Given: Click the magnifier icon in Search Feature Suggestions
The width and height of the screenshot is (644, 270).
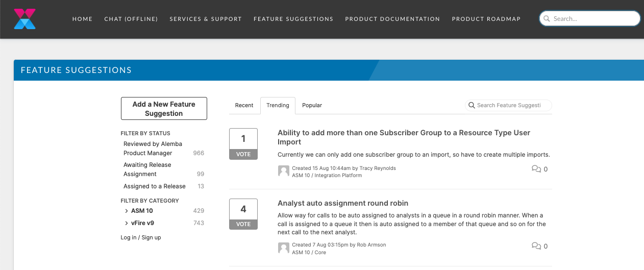Looking at the screenshot, I should [472, 105].
